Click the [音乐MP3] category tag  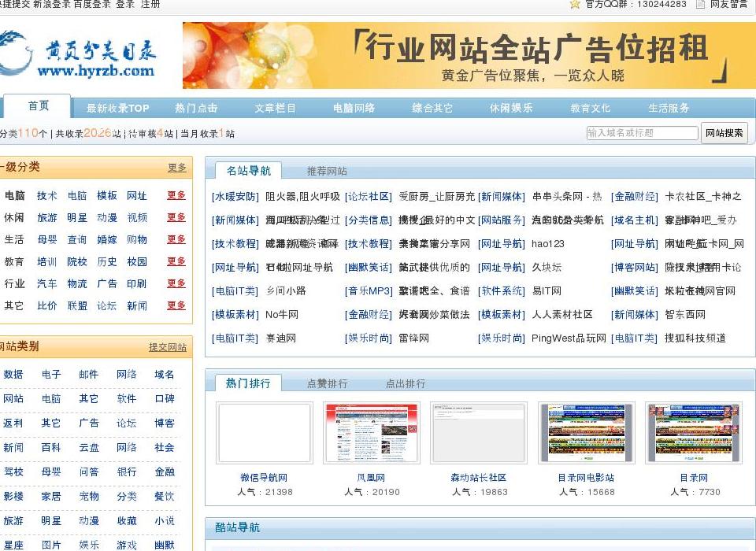369,291
